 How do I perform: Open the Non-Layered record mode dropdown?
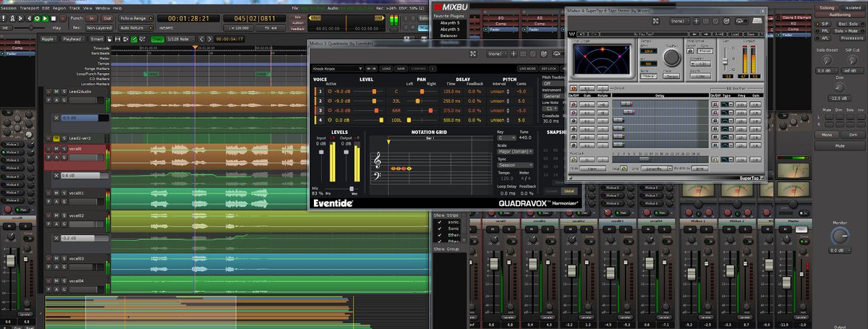pos(99,27)
